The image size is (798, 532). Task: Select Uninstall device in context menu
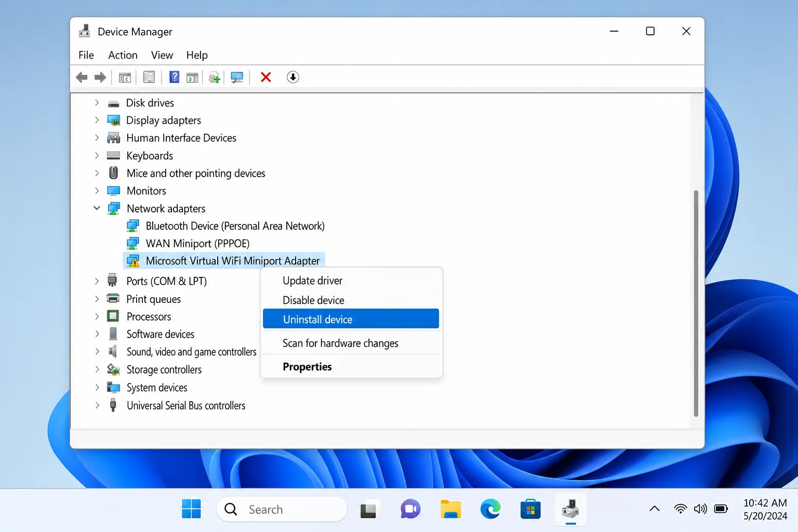click(x=351, y=319)
